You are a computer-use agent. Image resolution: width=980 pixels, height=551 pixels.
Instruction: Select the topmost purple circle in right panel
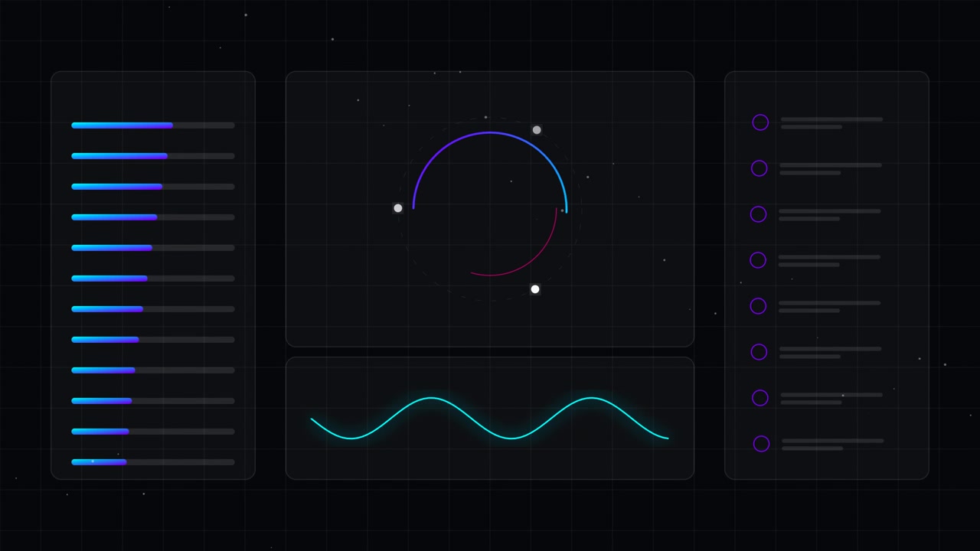pos(760,122)
